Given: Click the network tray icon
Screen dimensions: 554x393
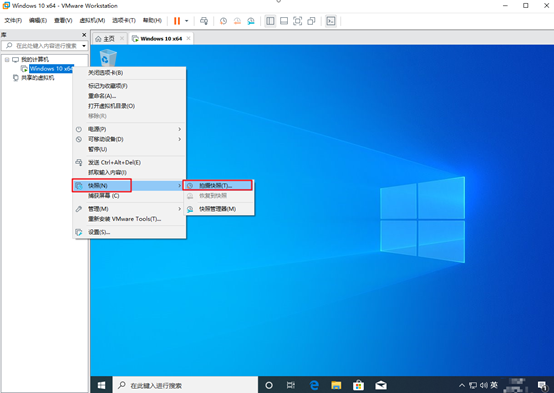Looking at the screenshot, I should pos(473,385).
